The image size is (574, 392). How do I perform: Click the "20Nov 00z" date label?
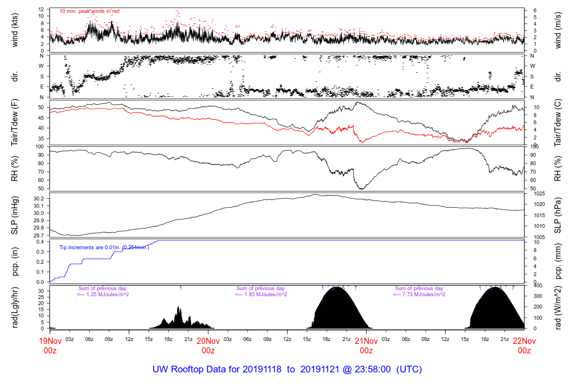(x=209, y=346)
